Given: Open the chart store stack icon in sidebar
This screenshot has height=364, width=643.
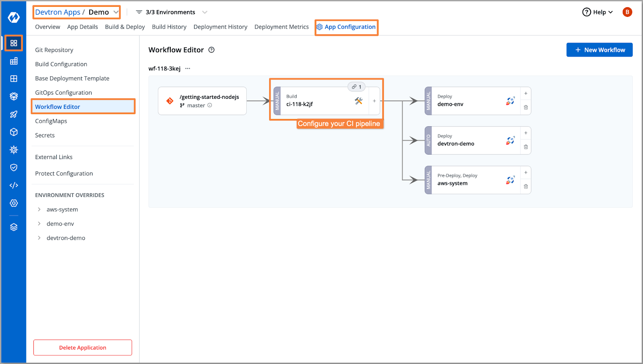Looking at the screenshot, I should pyautogui.click(x=14, y=96).
